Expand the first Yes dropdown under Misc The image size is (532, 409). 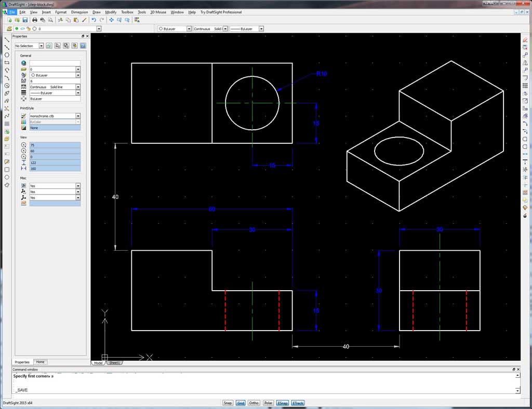point(78,186)
